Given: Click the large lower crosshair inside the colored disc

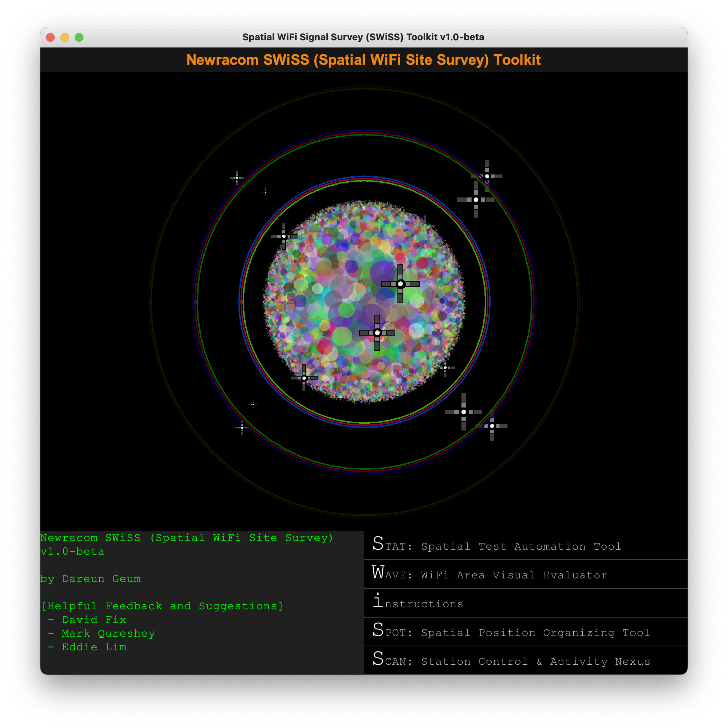Looking at the screenshot, I should pyautogui.click(x=377, y=333).
